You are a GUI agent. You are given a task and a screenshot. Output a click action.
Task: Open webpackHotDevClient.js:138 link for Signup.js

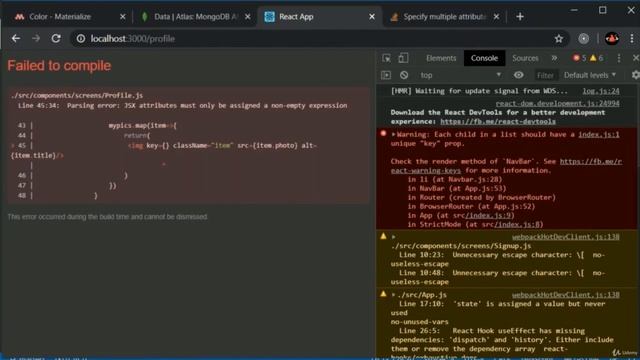pyautogui.click(x=565, y=237)
